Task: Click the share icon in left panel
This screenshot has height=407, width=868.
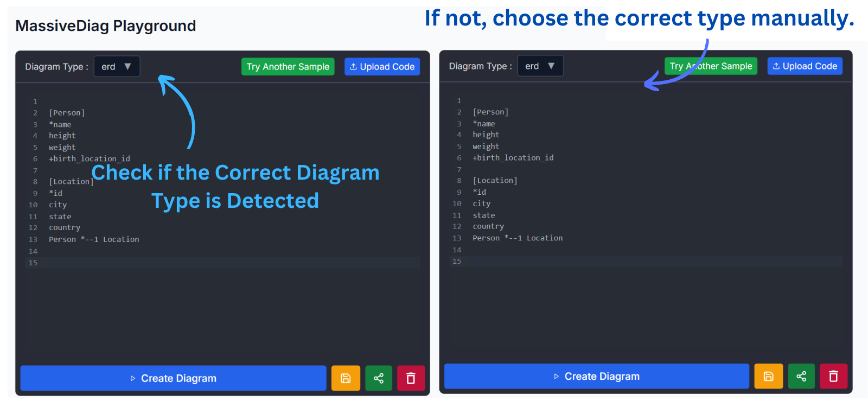Action: coord(379,378)
